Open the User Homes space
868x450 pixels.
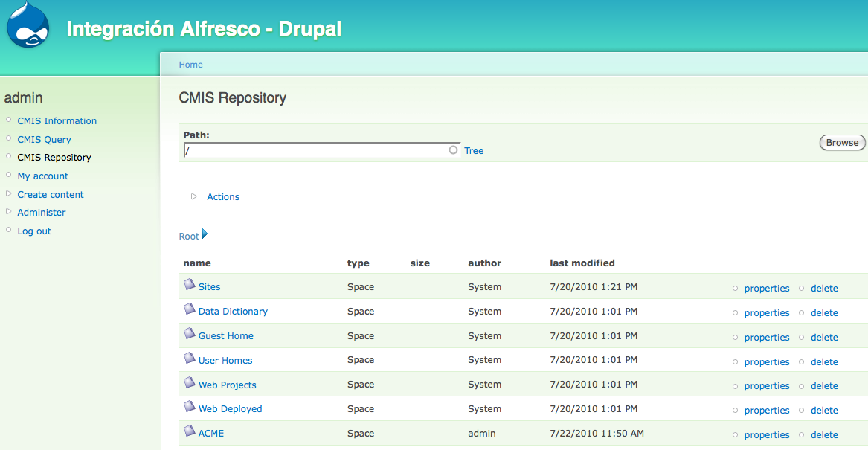click(225, 360)
